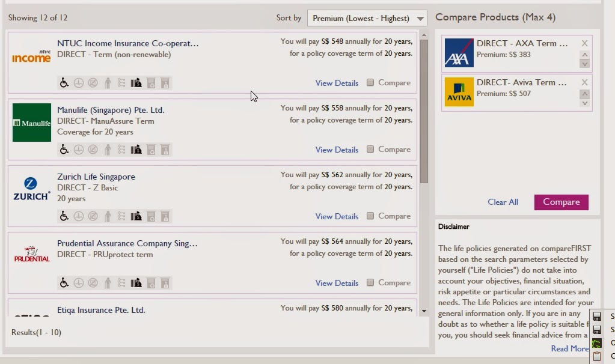Remove DIRECT - AXA Term from comparison
The image size is (615, 364).
[x=584, y=43]
